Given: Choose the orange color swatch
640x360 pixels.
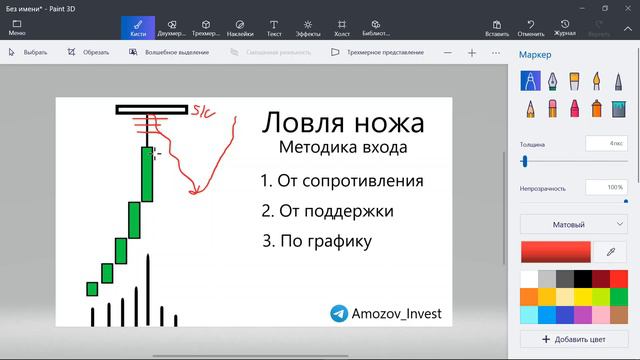Looking at the screenshot, I should (529, 297).
